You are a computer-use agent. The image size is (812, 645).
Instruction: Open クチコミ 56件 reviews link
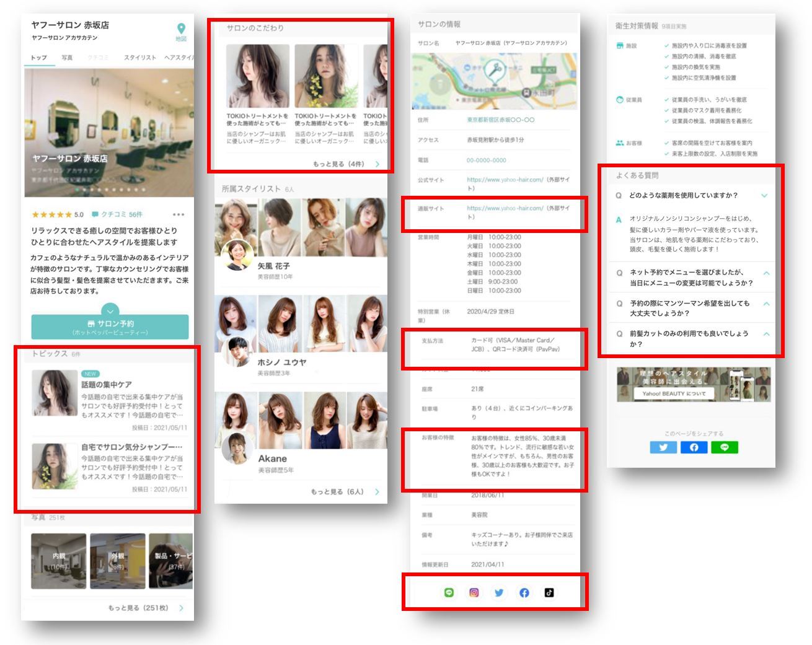click(x=117, y=214)
